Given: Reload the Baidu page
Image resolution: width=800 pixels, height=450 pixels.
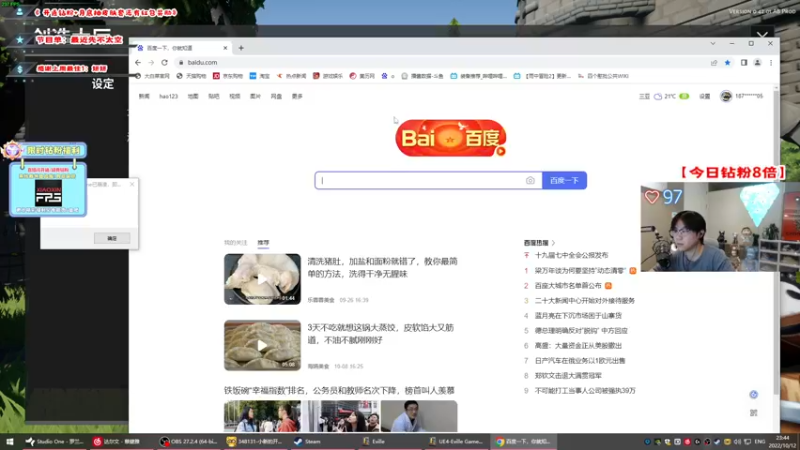Looking at the screenshot, I should (x=164, y=62).
